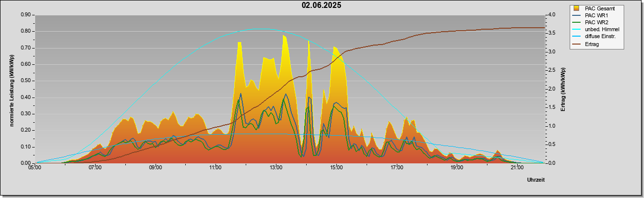Click the chart title 02.06.2025
Viewport: 644px width, 198px height.
[x=322, y=5]
